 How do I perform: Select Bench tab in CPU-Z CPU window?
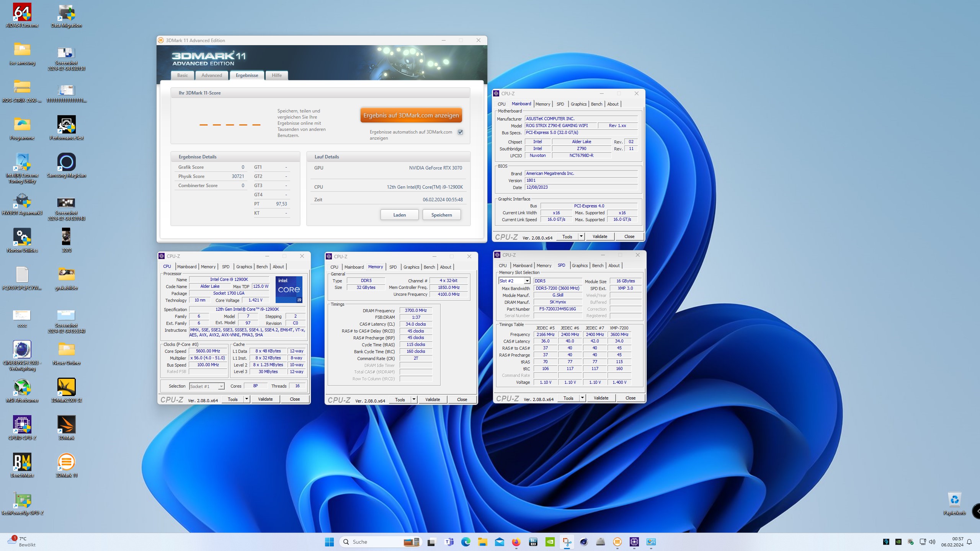point(262,267)
